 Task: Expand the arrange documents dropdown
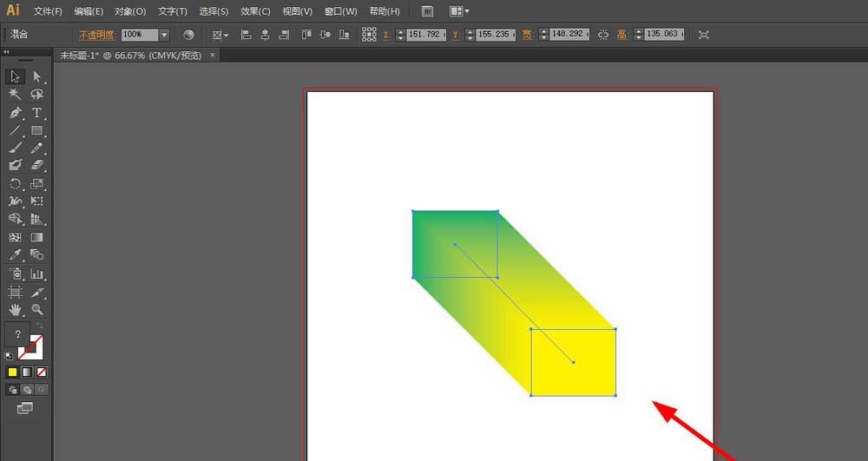(x=460, y=11)
